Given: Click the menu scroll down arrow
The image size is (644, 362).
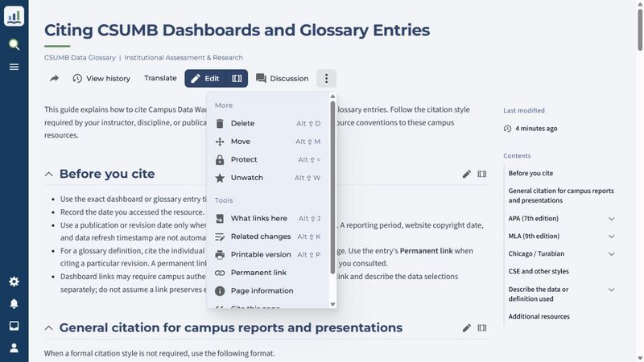Looking at the screenshot, I should pyautogui.click(x=332, y=304).
